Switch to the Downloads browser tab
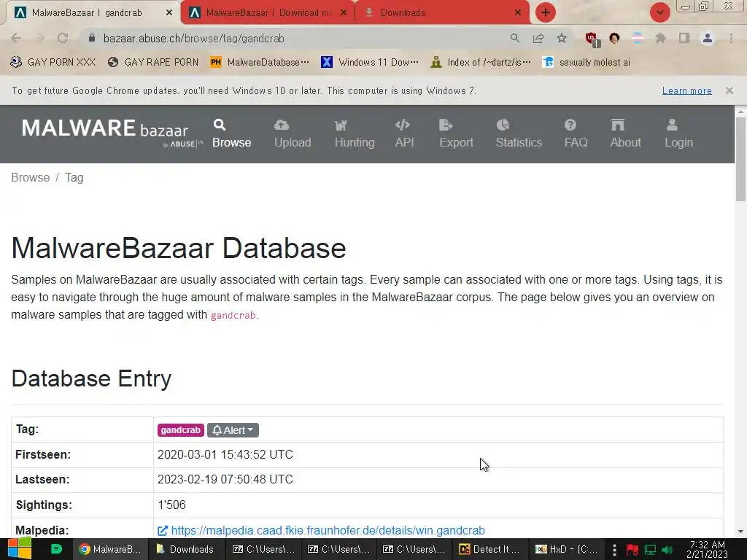This screenshot has height=560, width=747. pos(441,13)
